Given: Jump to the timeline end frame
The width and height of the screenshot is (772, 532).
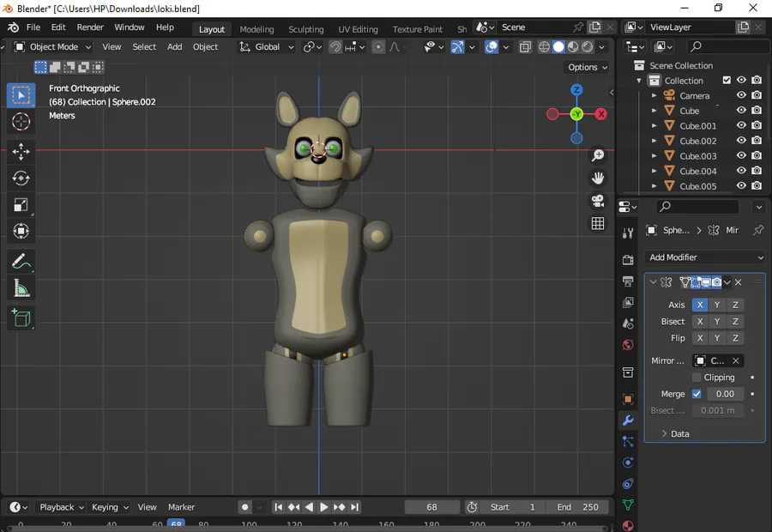Looking at the screenshot, I should coord(354,507).
